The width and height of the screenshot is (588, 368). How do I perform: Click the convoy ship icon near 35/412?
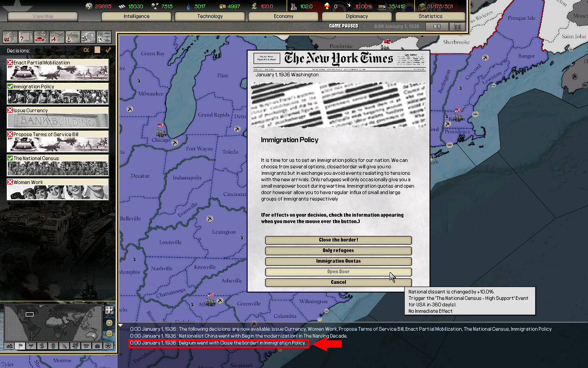(x=381, y=6)
